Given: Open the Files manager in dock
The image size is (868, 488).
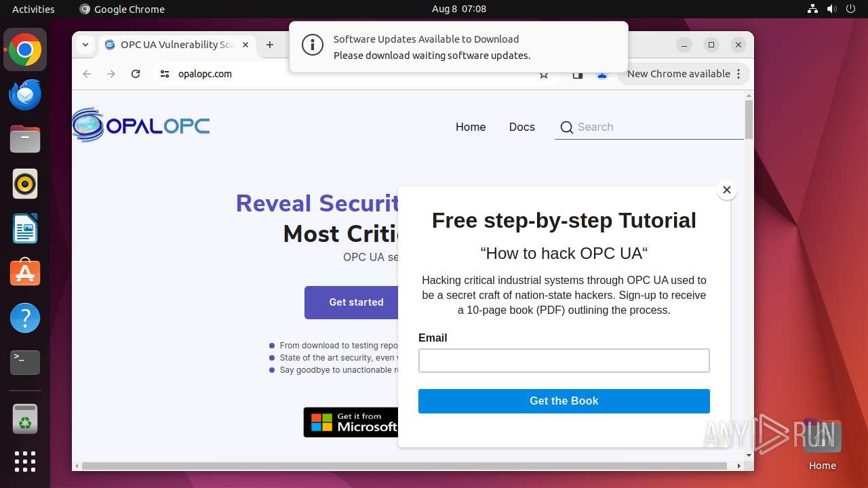Looking at the screenshot, I should [x=25, y=140].
